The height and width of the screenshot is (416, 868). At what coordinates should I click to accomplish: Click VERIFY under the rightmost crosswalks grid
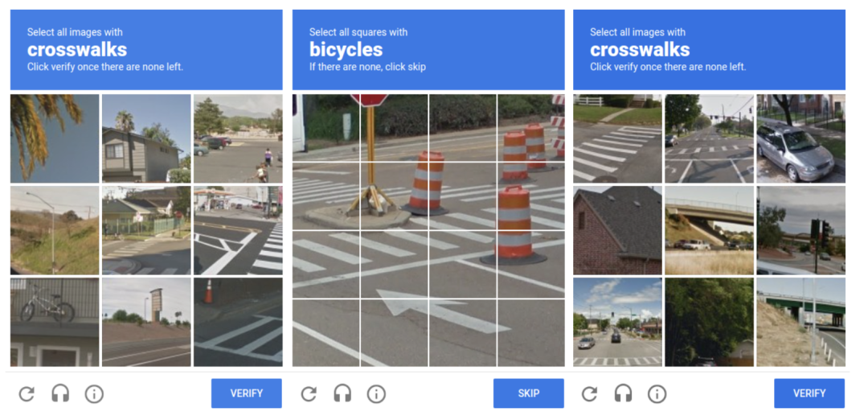coord(809,393)
